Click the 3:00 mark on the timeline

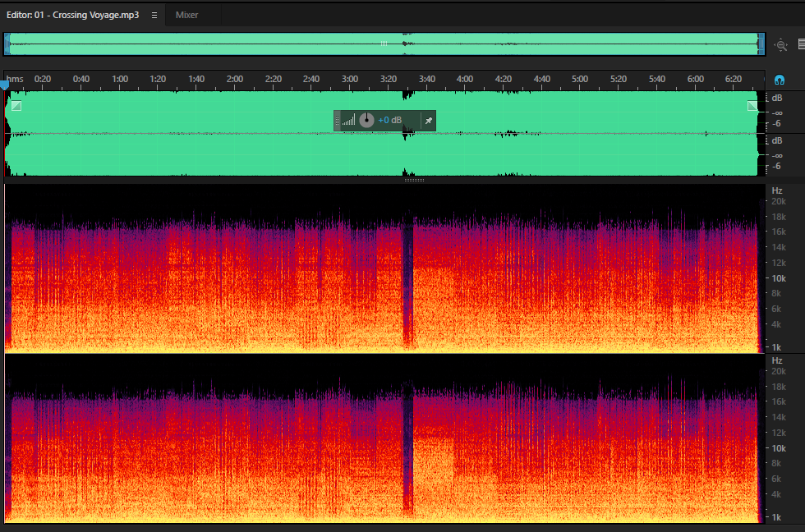click(x=350, y=79)
